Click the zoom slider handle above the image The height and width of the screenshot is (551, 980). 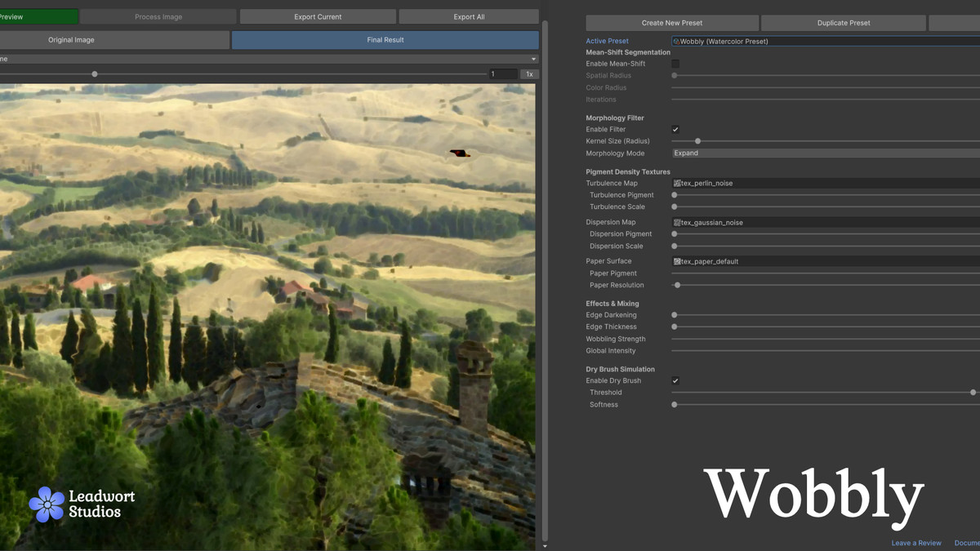pos(95,74)
